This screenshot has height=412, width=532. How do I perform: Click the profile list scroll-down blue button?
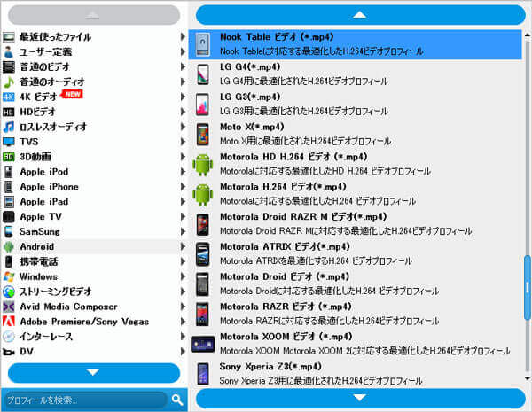[361, 398]
